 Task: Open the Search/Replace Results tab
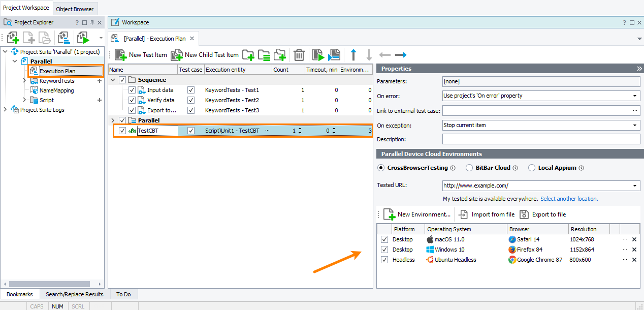[74, 294]
